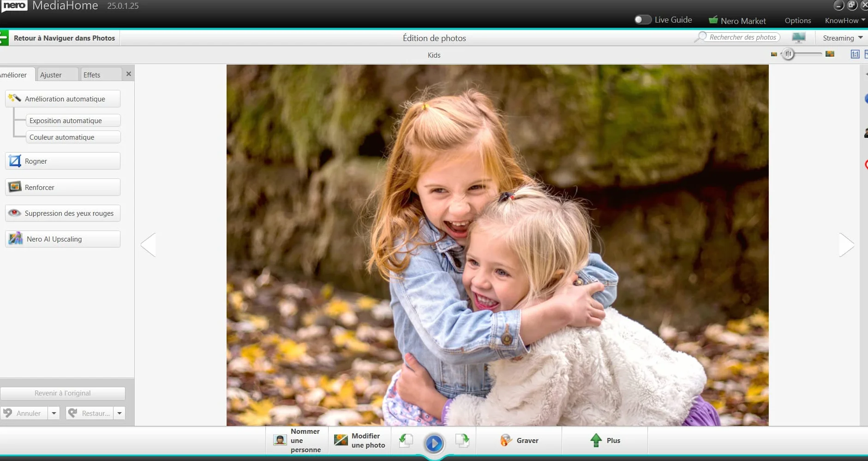
Task: Expand the KnowHow dropdown
Action: tap(844, 21)
